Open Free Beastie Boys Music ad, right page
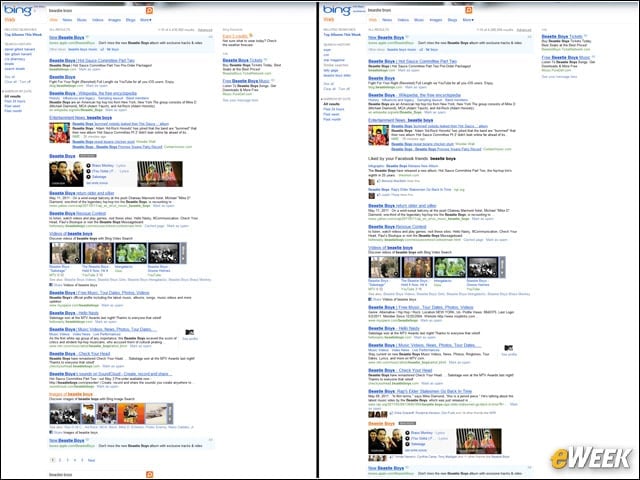 (x=566, y=58)
